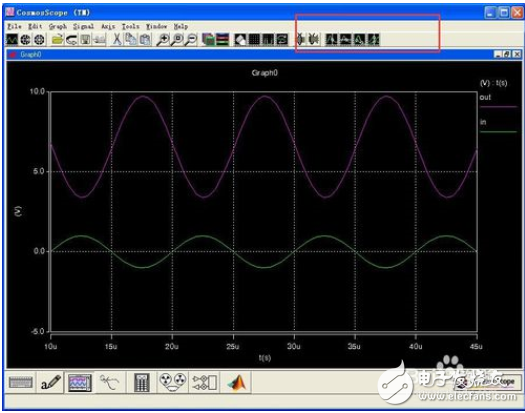Open the Tools menu
Screen dimensions: 525x413
(130, 26)
